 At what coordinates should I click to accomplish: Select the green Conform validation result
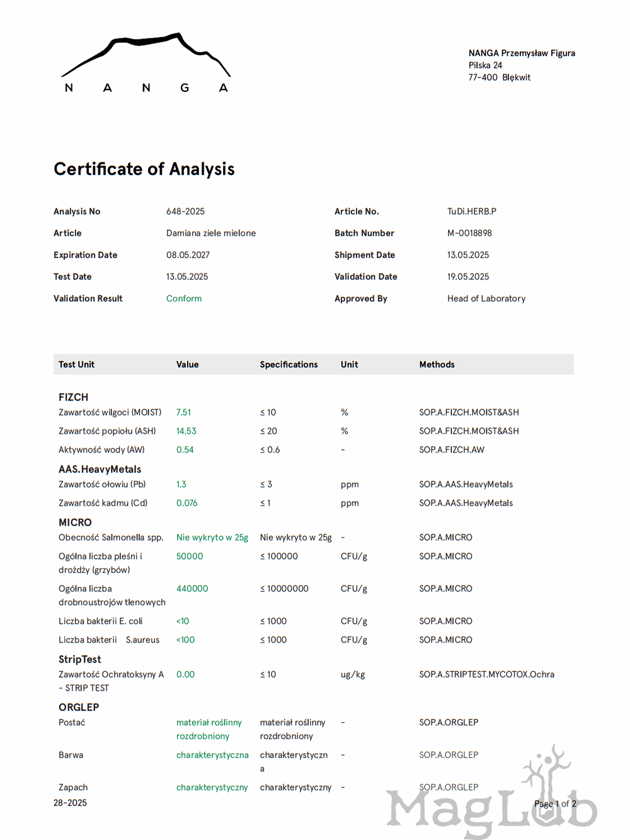(184, 298)
